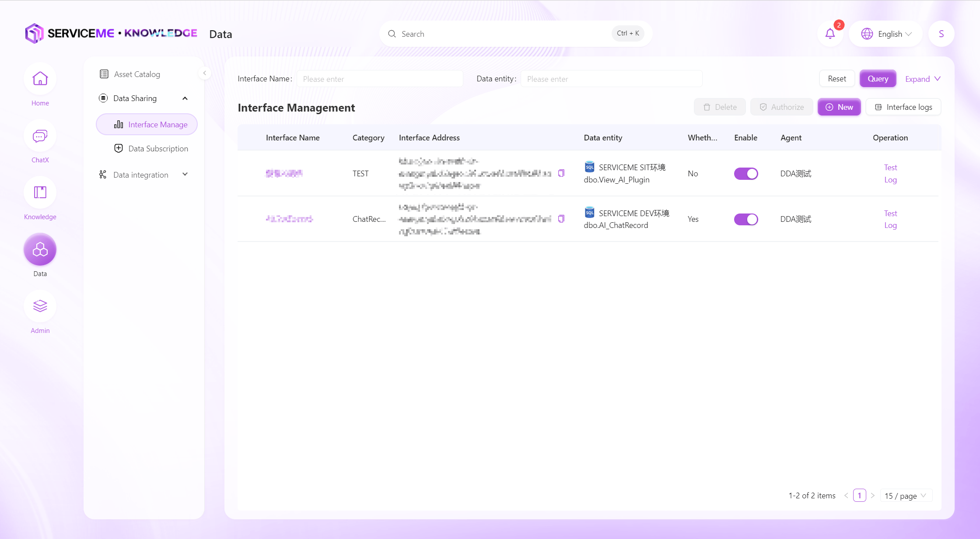This screenshot has height=539, width=980.
Task: Test the dbo.View_AI_Plugin interface
Action: click(890, 168)
